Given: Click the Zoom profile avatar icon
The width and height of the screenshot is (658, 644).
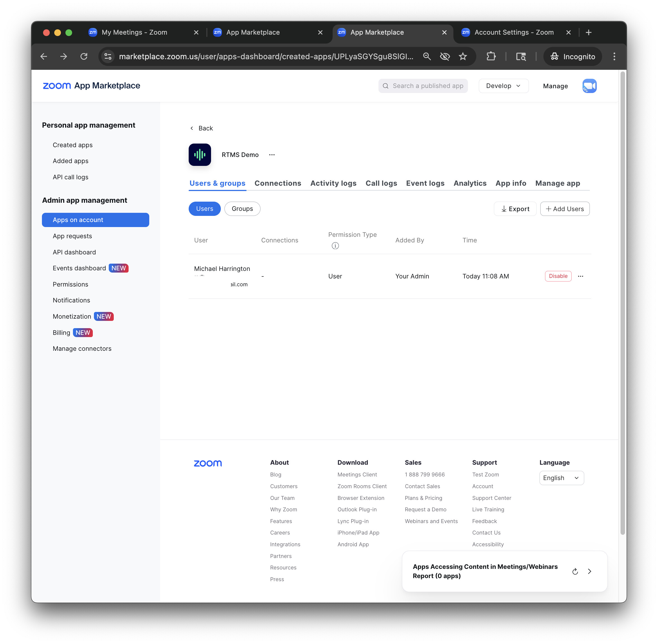Looking at the screenshot, I should click(x=589, y=86).
